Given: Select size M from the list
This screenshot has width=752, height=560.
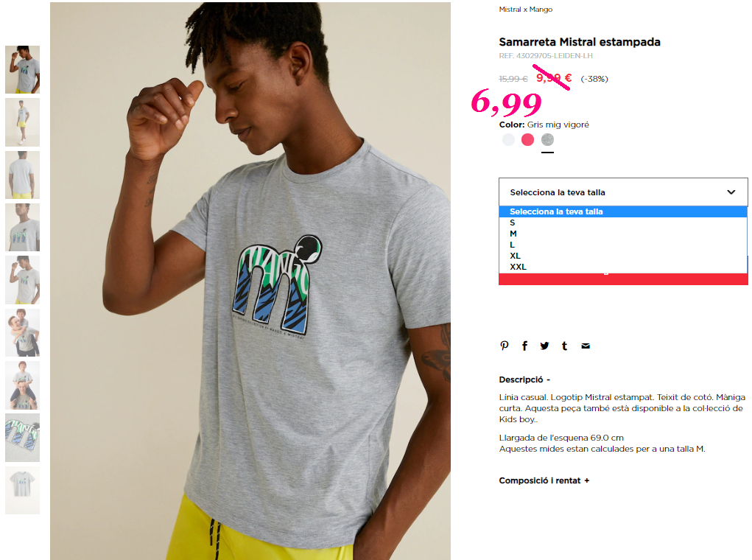Looking at the screenshot, I should pos(623,234).
